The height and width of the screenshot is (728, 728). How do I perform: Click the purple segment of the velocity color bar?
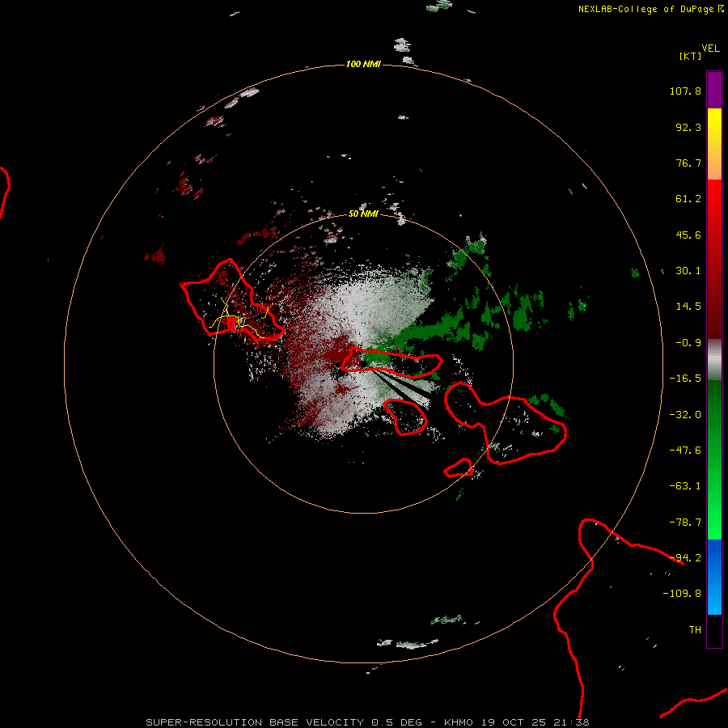pyautogui.click(x=714, y=91)
